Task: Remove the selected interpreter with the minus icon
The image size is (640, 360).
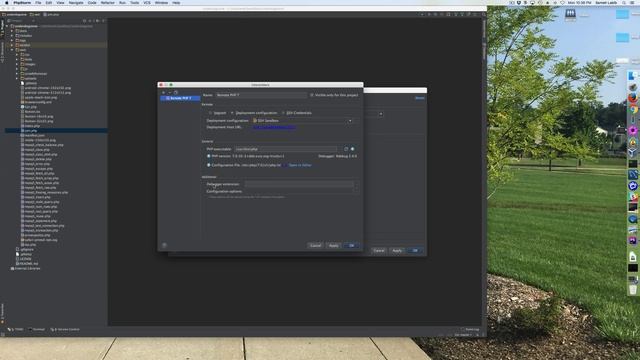Action: [x=170, y=93]
